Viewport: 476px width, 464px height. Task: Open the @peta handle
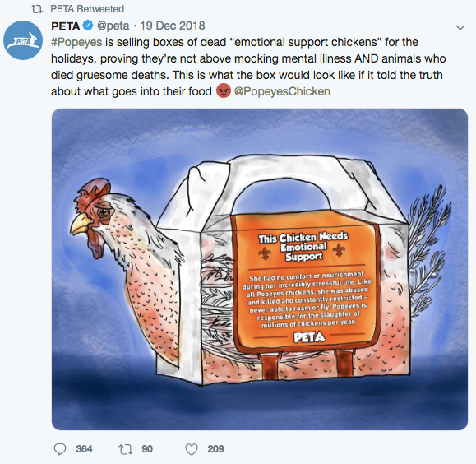[113, 26]
